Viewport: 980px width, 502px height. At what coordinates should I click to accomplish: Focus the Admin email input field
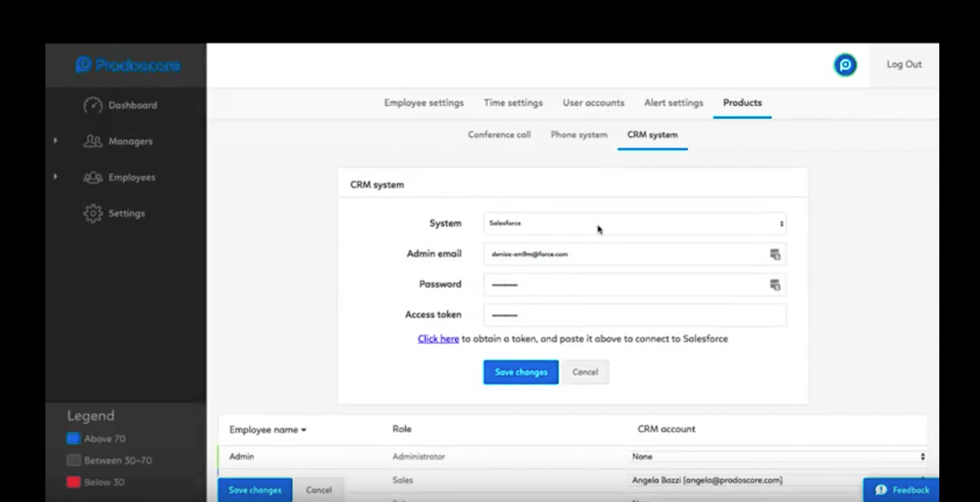click(x=635, y=254)
